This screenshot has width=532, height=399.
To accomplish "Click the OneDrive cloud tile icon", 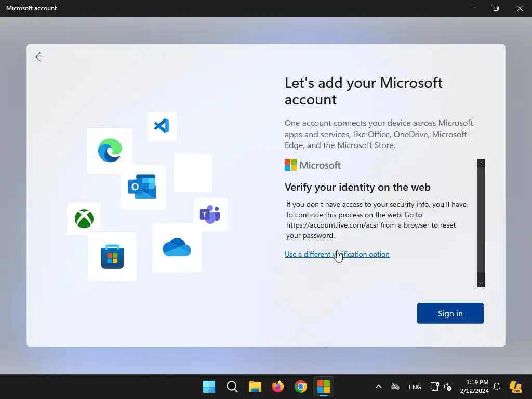I will click(177, 247).
